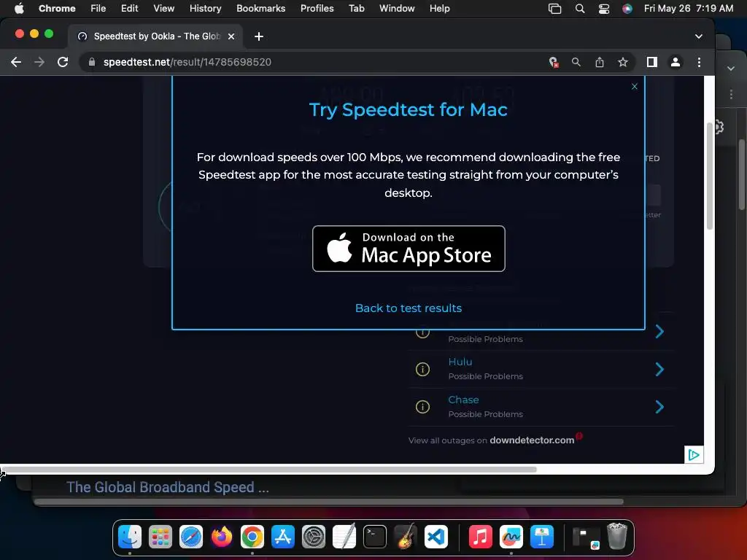Open TextEdit from the Dock
747x560 pixels.
coord(344,537)
